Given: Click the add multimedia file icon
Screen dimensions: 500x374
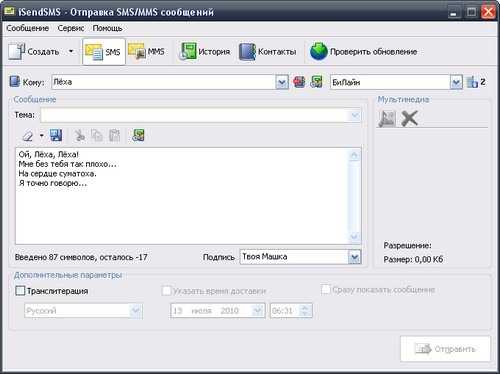Looking at the screenshot, I should pos(387,118).
